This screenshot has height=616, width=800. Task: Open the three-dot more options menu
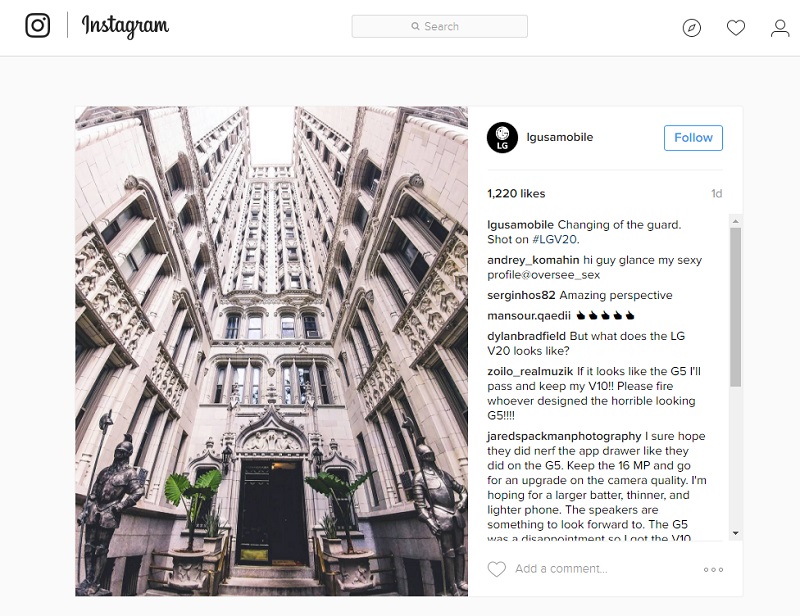click(713, 570)
